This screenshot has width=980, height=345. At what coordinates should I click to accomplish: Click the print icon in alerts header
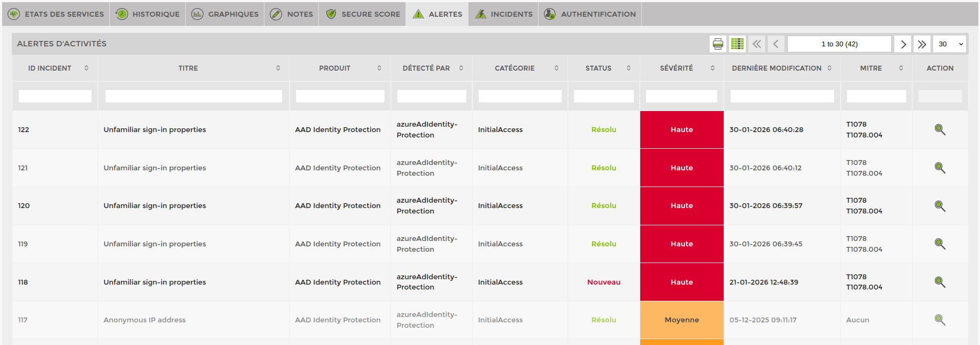(x=718, y=44)
